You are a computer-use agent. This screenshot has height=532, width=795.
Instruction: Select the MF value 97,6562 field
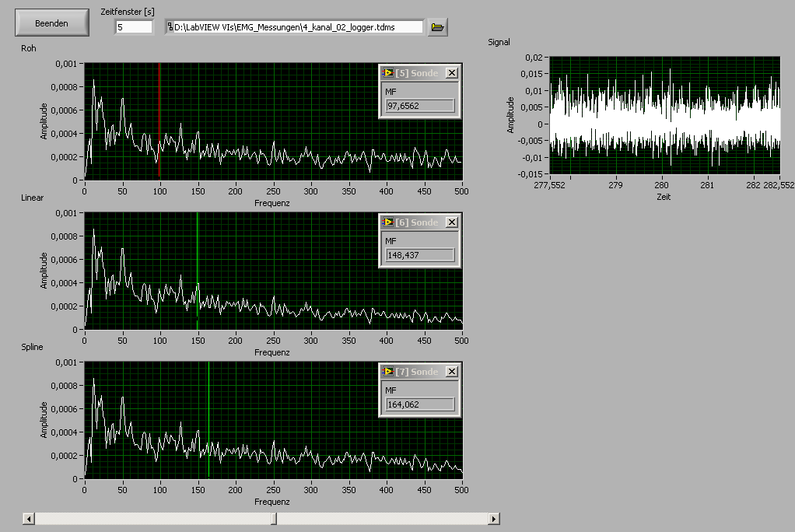click(x=420, y=106)
